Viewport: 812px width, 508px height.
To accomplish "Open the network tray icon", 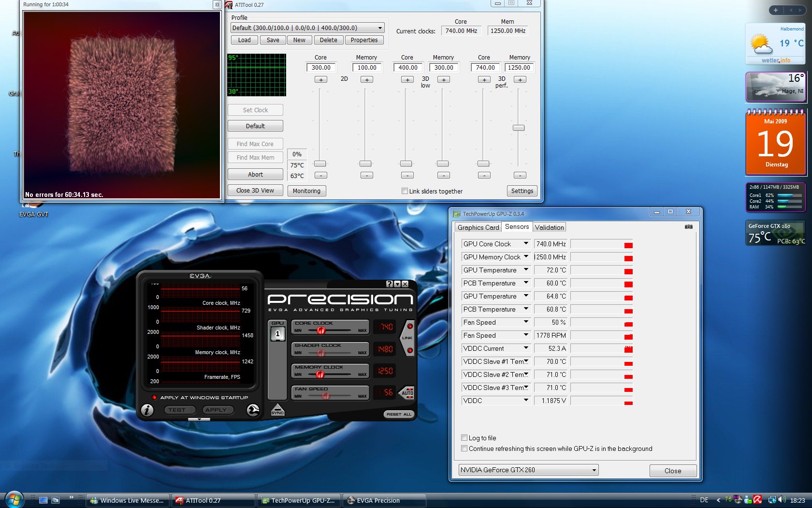I will [772, 500].
